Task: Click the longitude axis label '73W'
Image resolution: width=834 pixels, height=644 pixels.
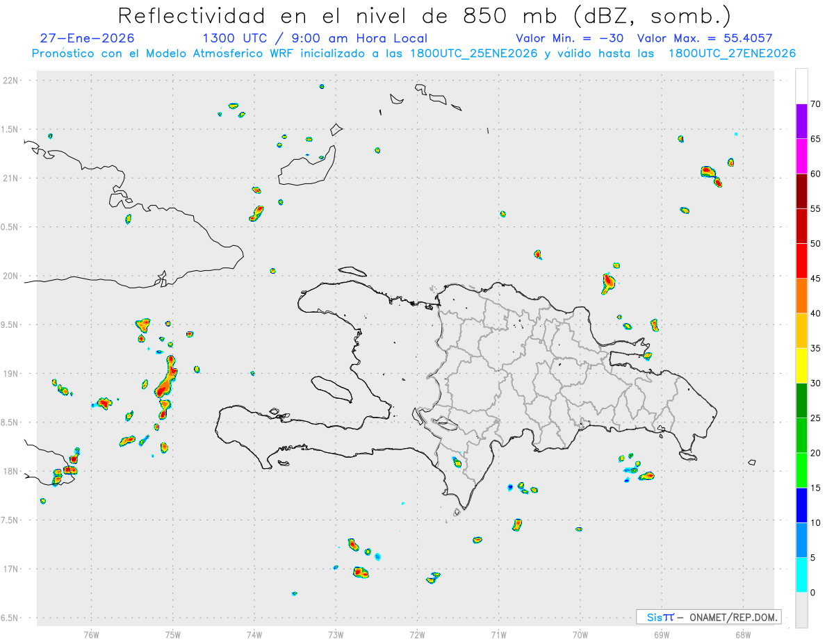Action: tap(336, 634)
